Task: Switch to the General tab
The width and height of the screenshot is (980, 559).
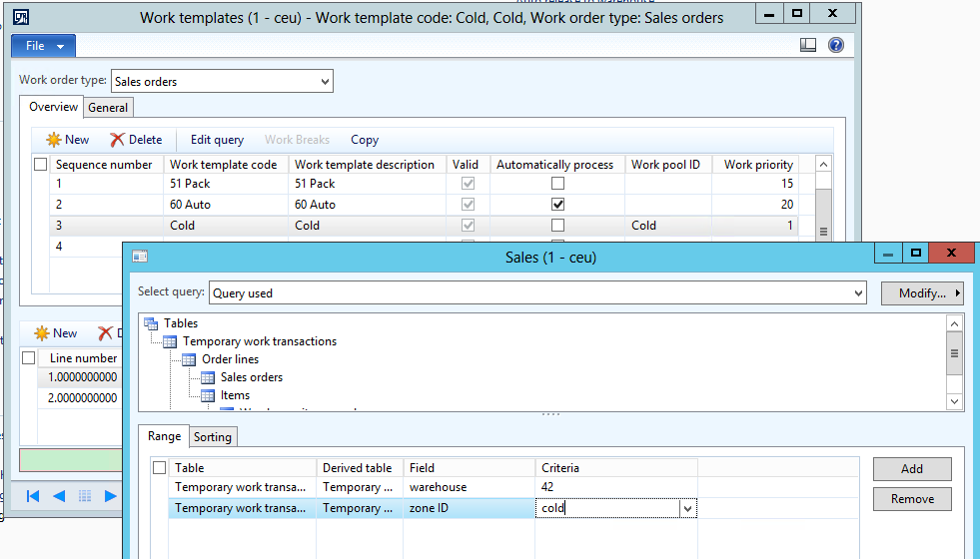Action: pyautogui.click(x=108, y=108)
